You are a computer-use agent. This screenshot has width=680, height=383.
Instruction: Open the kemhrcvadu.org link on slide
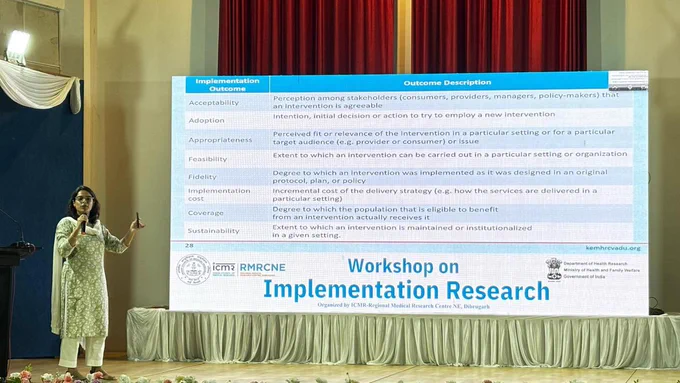(613, 248)
